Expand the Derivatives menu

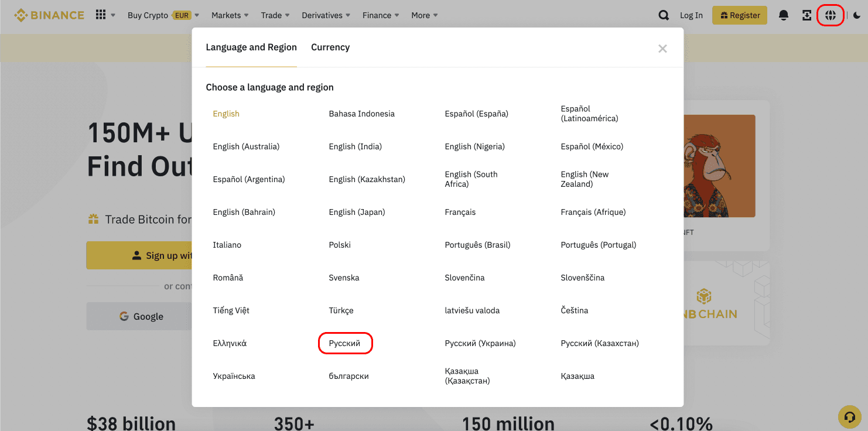pyautogui.click(x=326, y=15)
